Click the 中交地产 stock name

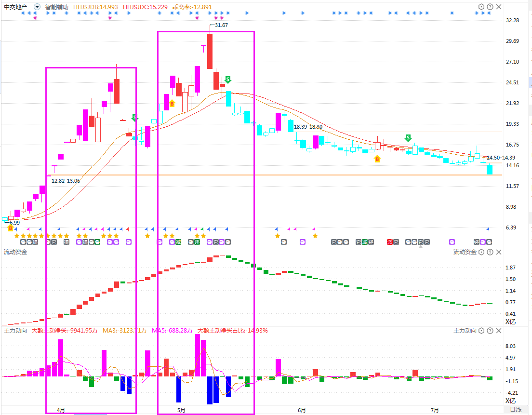15,7
